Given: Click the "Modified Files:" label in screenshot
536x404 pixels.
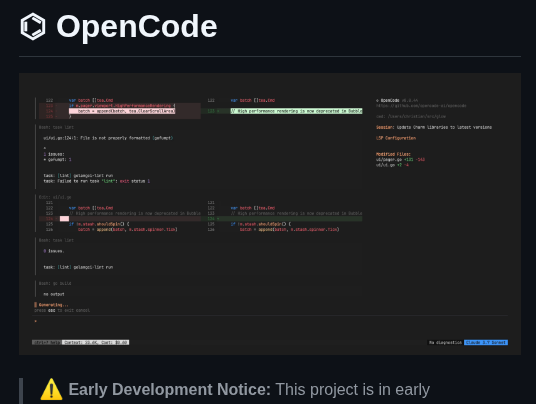Looking at the screenshot, I should [393, 154].
